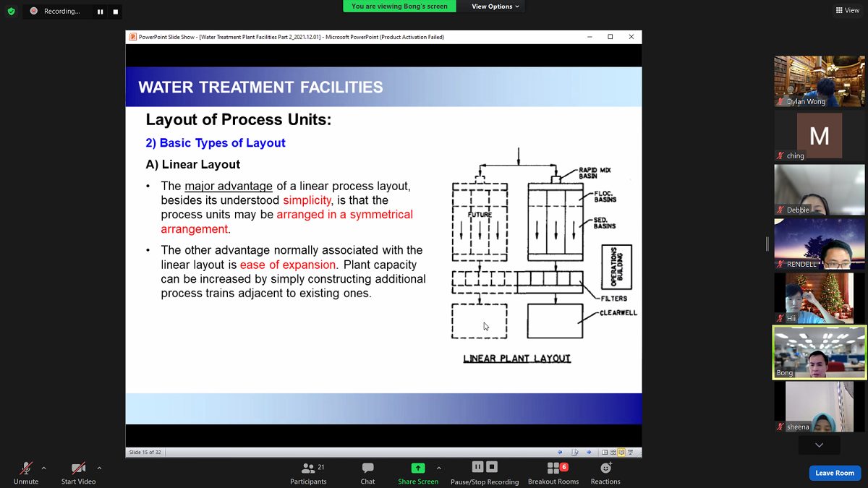Expand audio options arrow next to Unmute
Screen dimensions: 868x488
point(43,468)
